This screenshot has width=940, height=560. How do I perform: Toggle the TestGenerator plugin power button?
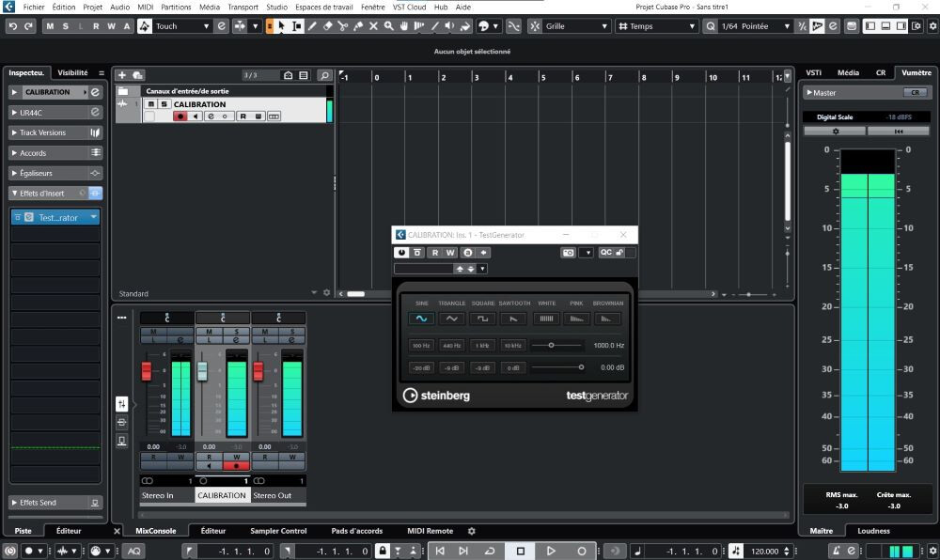pos(402,253)
